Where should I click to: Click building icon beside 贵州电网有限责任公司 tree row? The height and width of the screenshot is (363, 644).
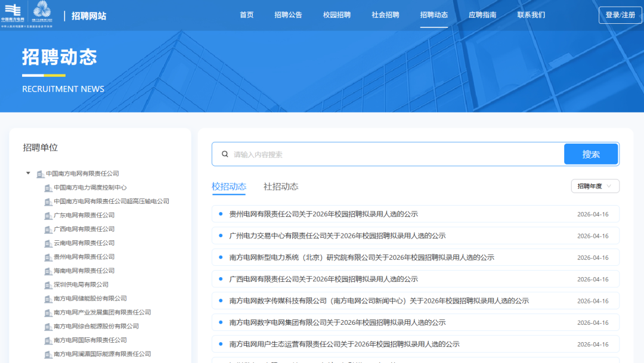tap(48, 257)
